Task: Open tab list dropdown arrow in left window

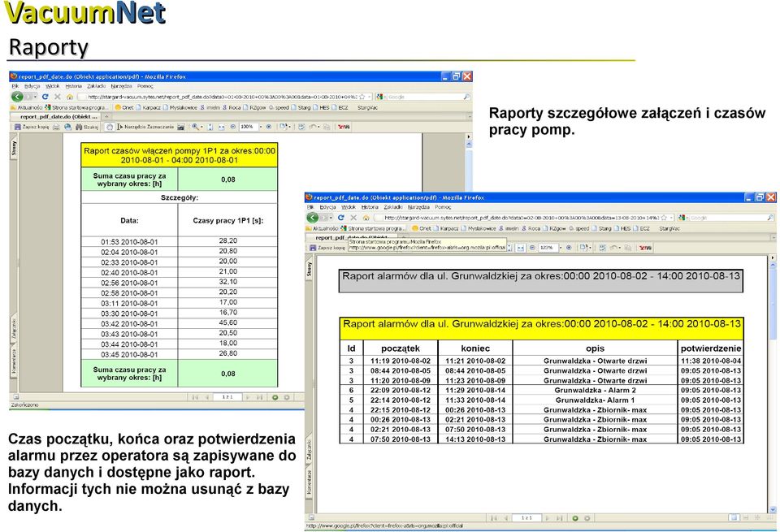Action: [469, 116]
